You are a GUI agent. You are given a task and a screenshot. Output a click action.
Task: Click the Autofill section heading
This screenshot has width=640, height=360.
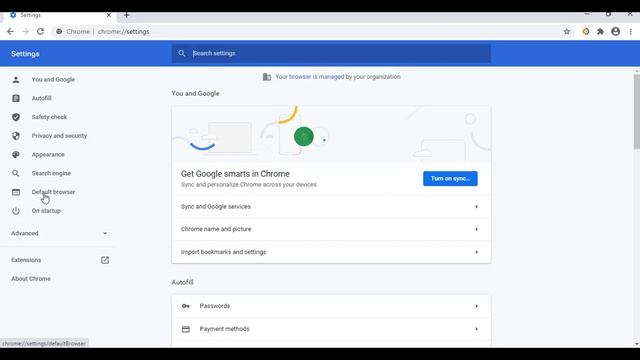point(182,282)
